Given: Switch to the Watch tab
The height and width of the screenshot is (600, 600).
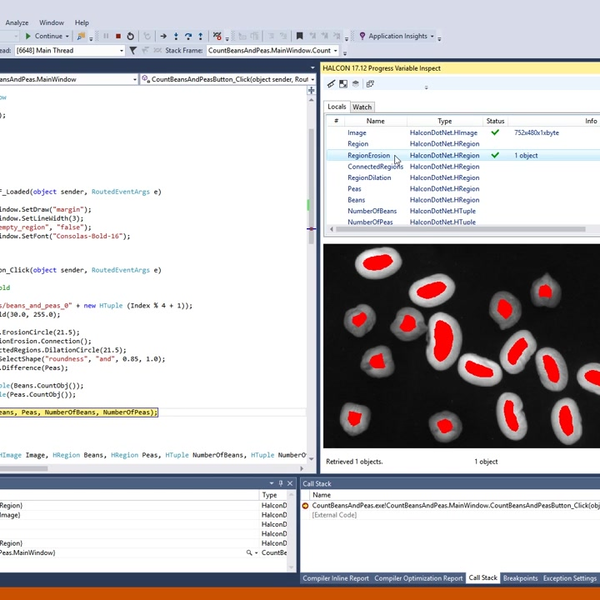Looking at the screenshot, I should pos(362,107).
